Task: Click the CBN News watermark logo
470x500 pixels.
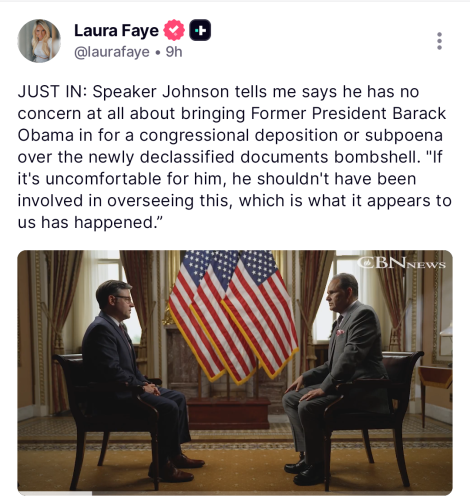Action: tap(402, 263)
